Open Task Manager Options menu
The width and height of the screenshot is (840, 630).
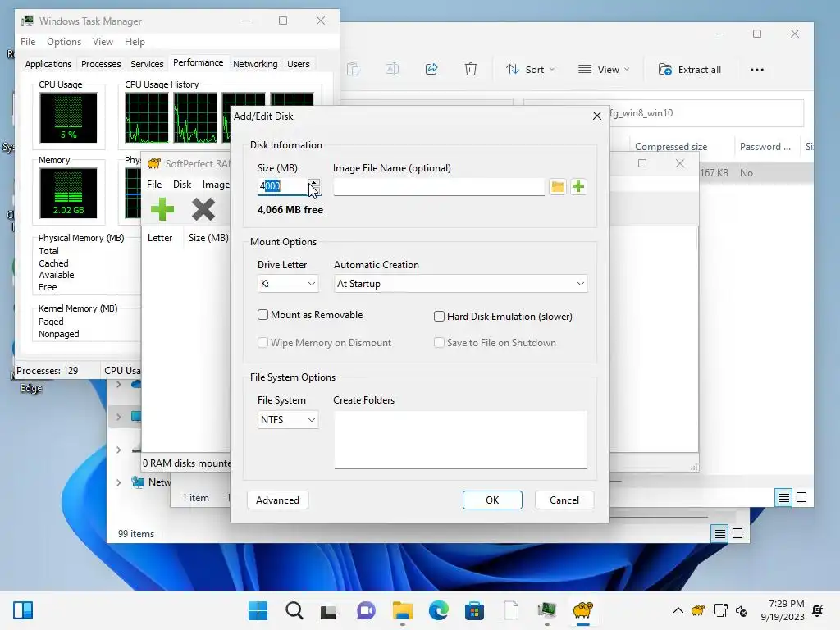(x=64, y=42)
